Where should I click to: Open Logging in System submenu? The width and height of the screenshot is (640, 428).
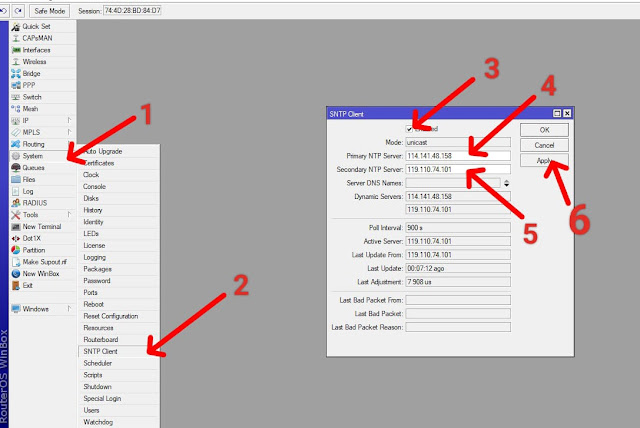(x=118, y=257)
